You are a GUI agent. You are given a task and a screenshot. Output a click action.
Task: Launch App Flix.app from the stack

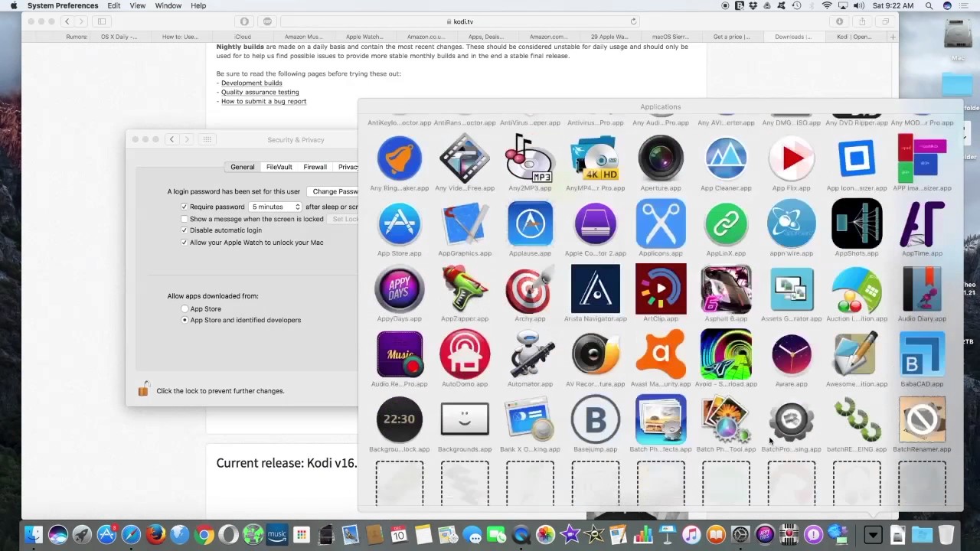tap(791, 159)
